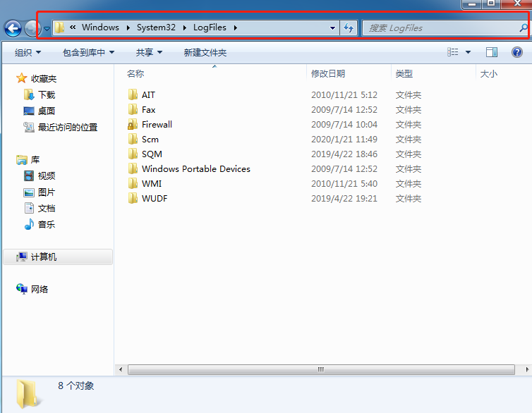Click the refresh icon beside address bar
This screenshot has height=413, width=532.
click(x=348, y=28)
